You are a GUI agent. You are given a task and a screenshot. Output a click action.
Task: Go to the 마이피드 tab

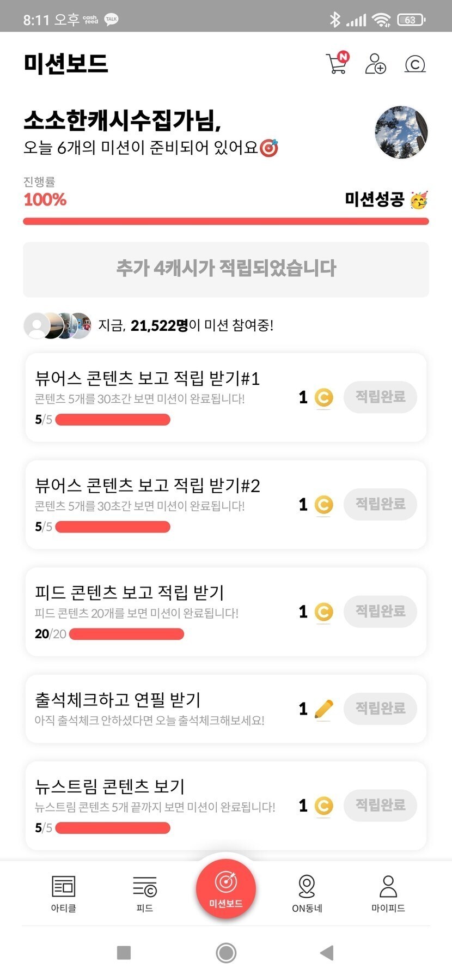[388, 892]
